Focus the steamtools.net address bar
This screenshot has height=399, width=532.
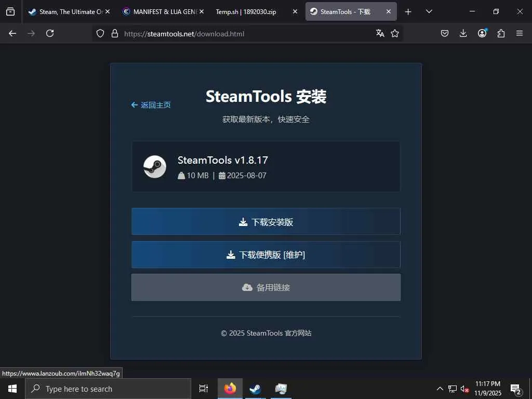[247, 34]
